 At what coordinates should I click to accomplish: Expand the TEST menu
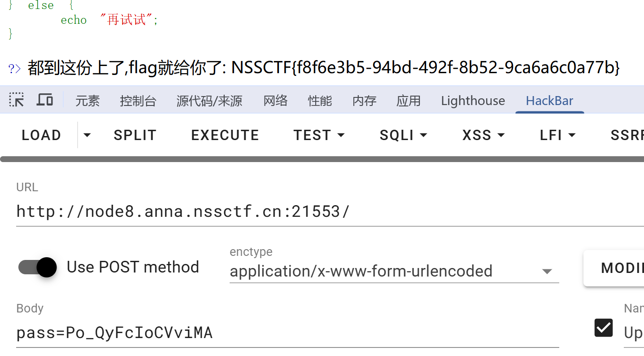(319, 135)
